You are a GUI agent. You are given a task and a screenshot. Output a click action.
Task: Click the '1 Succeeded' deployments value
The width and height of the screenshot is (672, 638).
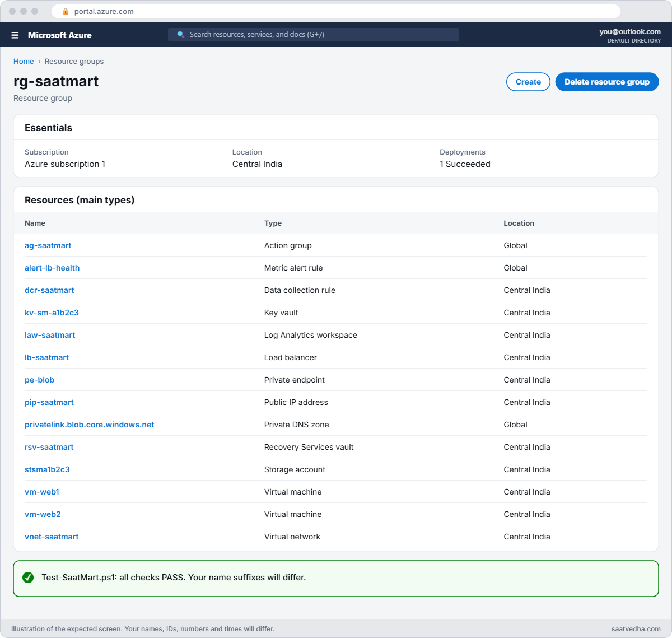point(465,164)
